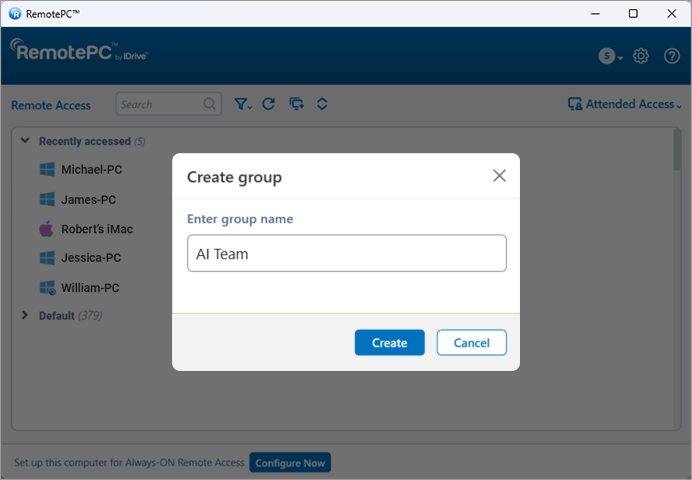Collapse the Recently accessed group
This screenshot has height=480, width=692.
(25, 141)
